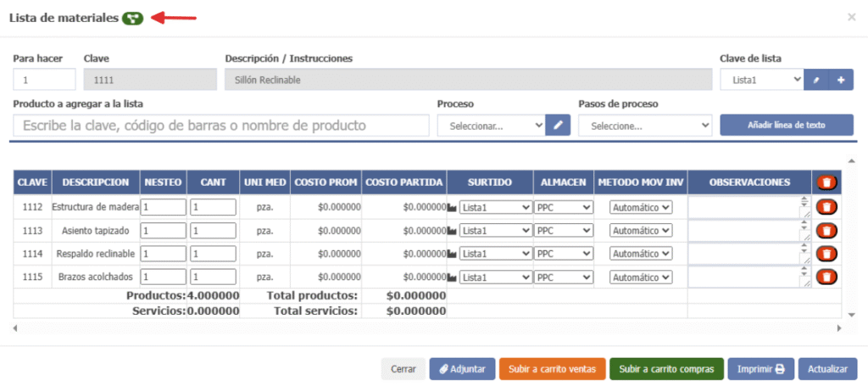Click the Observaciones box for row 1114
The image size is (868, 392).
749,254
